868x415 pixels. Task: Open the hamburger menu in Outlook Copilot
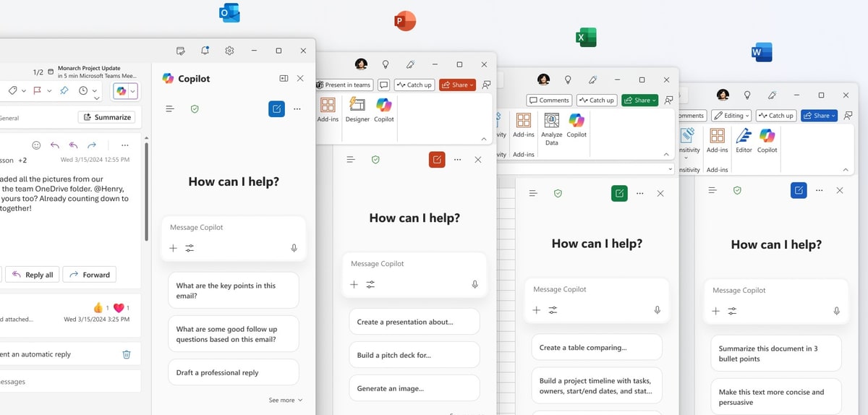click(x=170, y=108)
